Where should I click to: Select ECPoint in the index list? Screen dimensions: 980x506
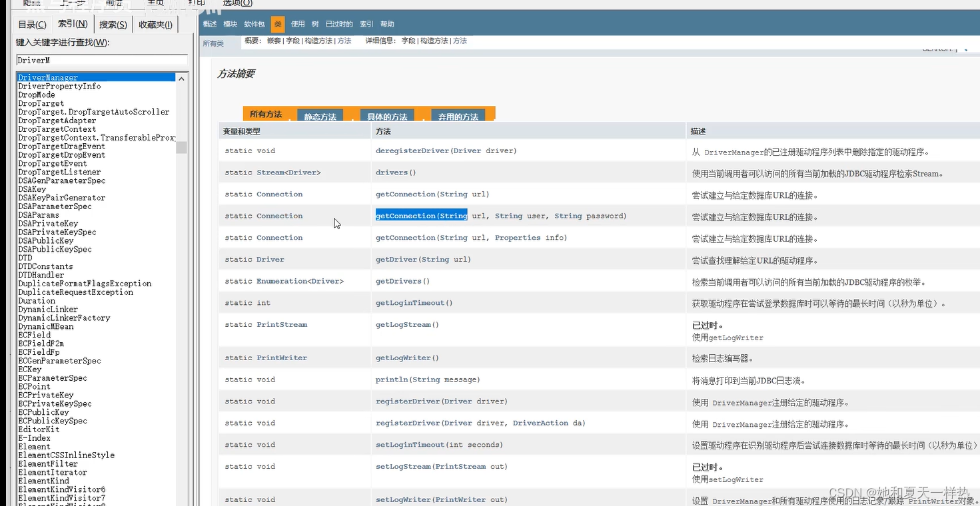[x=34, y=386]
